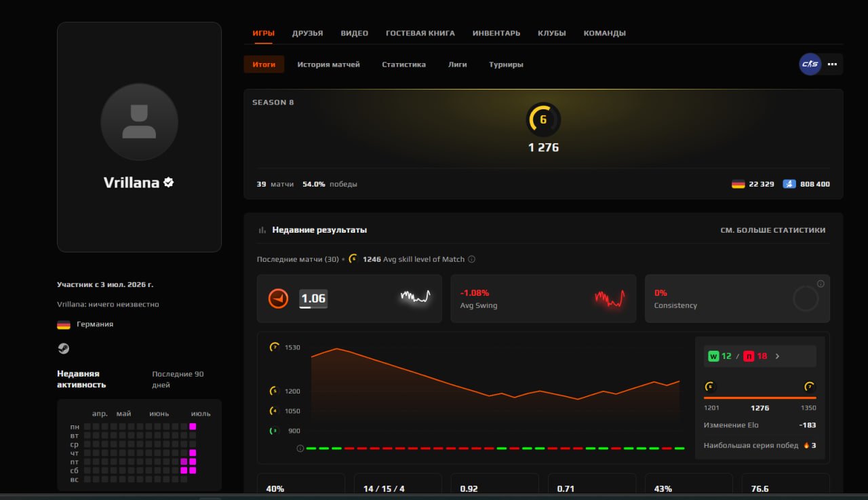Click the bar chart icon beside Недавние результаты
This screenshot has width=868, height=500.
pyautogui.click(x=262, y=230)
